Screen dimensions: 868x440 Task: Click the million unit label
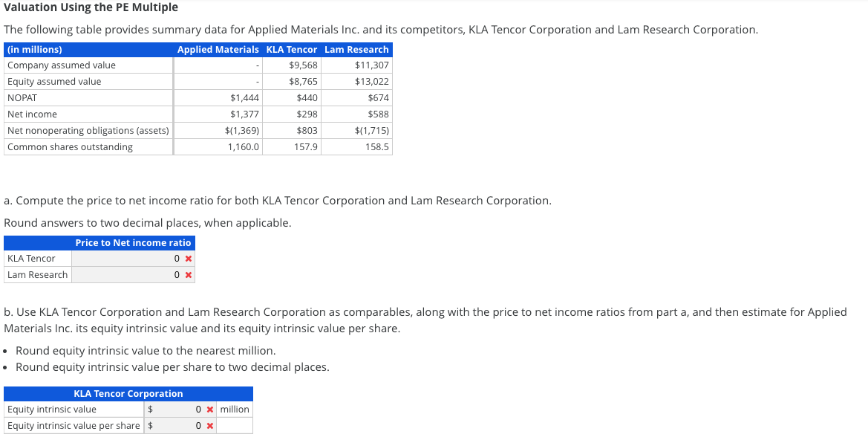click(x=234, y=409)
